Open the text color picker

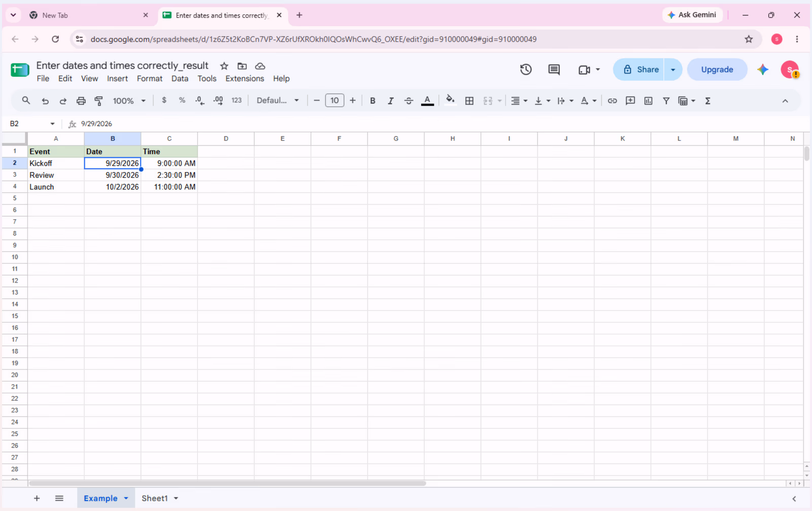[x=428, y=101]
